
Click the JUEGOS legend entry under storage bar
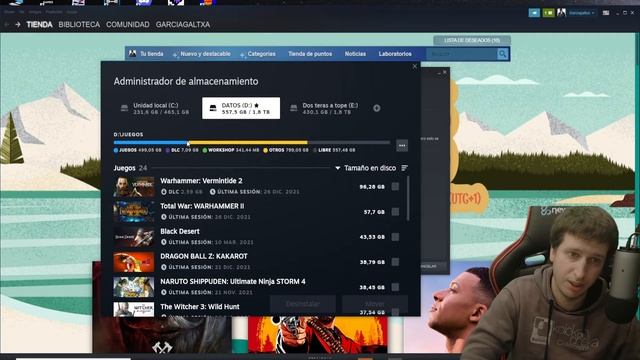point(138,150)
